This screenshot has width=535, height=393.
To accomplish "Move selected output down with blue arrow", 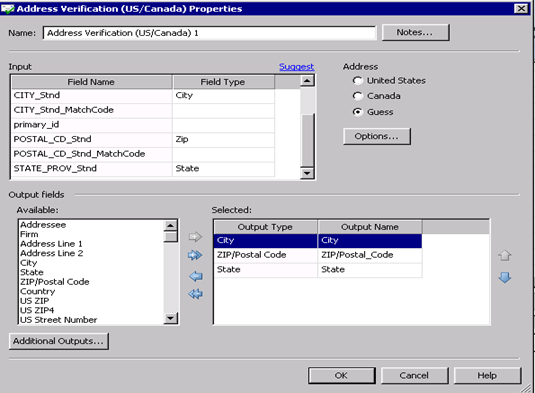I will click(x=505, y=277).
